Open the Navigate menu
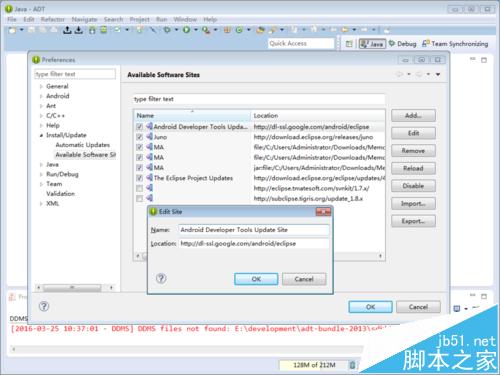 84,19
